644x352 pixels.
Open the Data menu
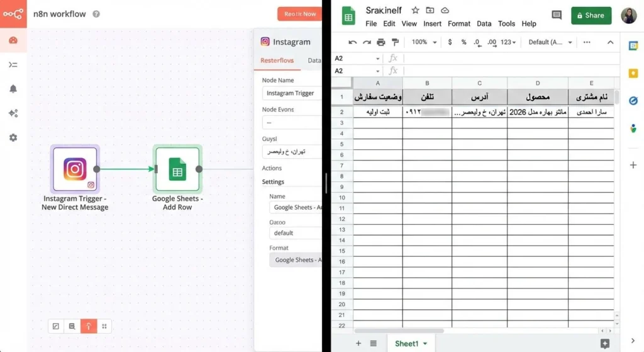(x=484, y=24)
